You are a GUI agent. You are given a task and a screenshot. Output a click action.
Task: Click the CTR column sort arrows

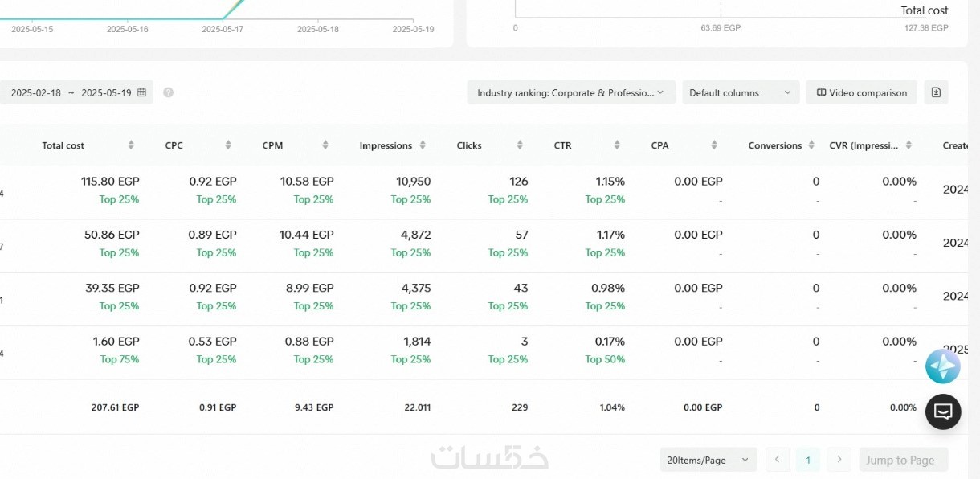[617, 145]
